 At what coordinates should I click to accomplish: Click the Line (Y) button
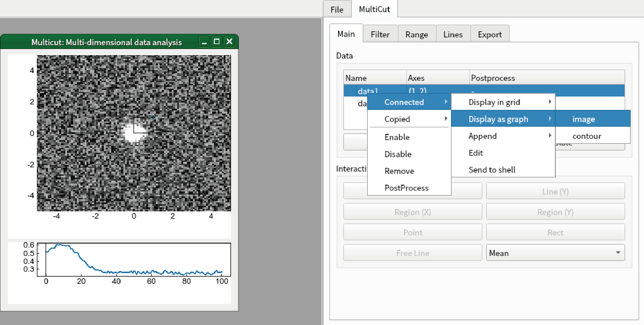tap(555, 191)
